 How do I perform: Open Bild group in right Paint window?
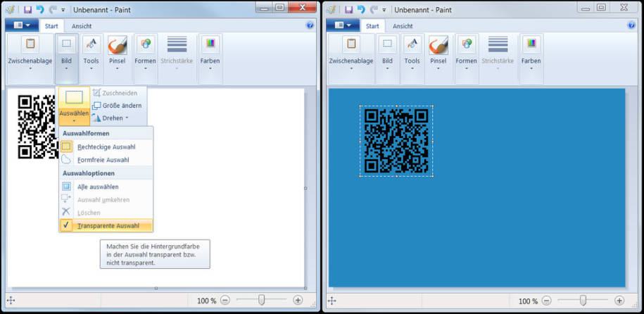click(387, 58)
